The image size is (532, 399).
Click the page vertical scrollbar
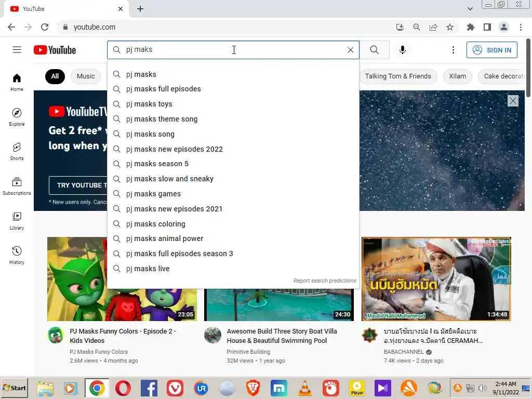(528, 67)
